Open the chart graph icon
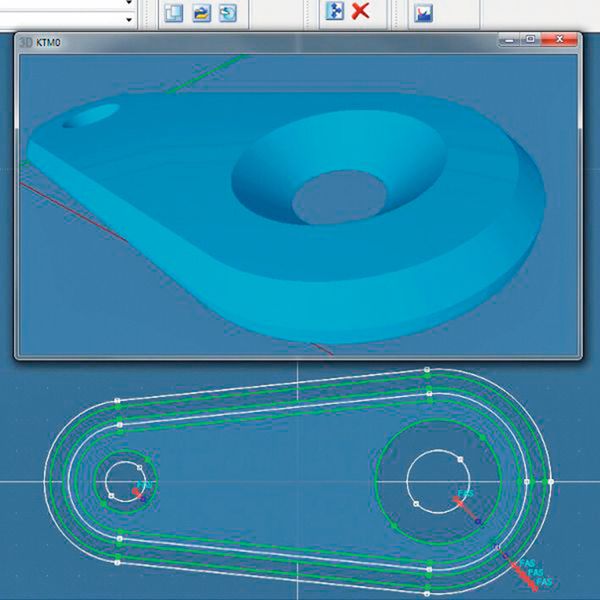 (423, 13)
